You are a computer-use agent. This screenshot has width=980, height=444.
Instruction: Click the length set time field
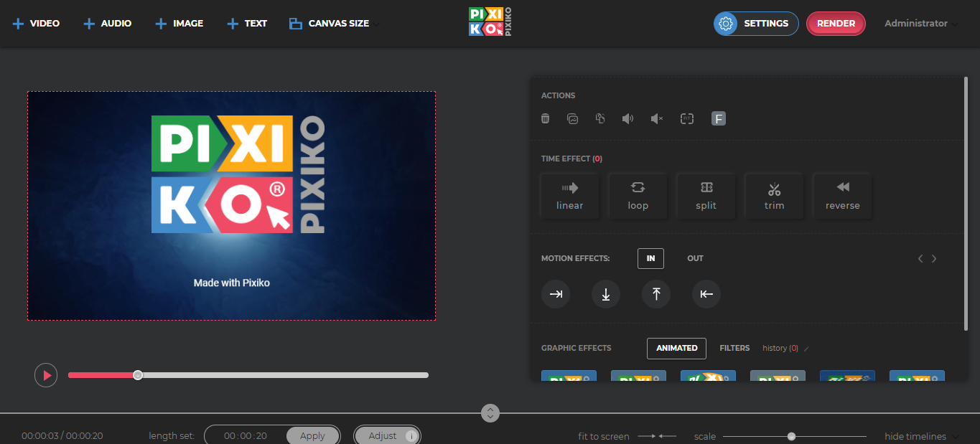point(246,436)
